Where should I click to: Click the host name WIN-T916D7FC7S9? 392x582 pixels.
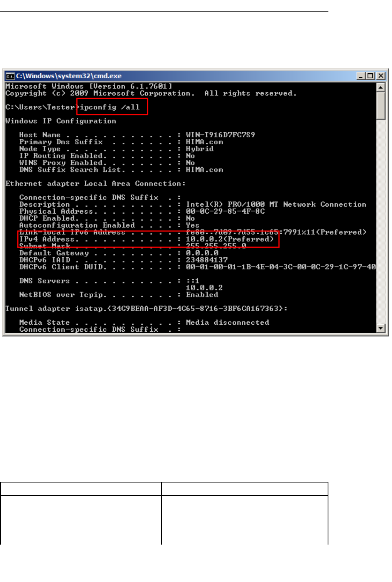(220, 135)
